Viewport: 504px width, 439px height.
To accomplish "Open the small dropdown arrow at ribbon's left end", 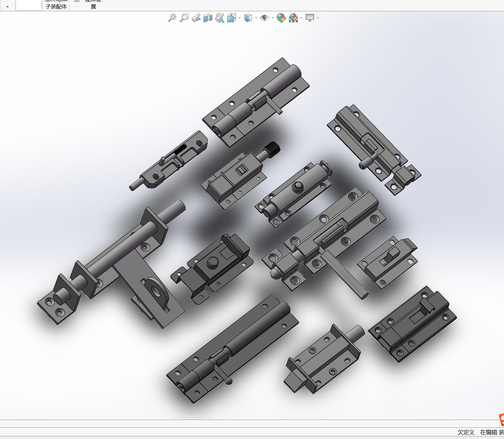I will [8, 7].
